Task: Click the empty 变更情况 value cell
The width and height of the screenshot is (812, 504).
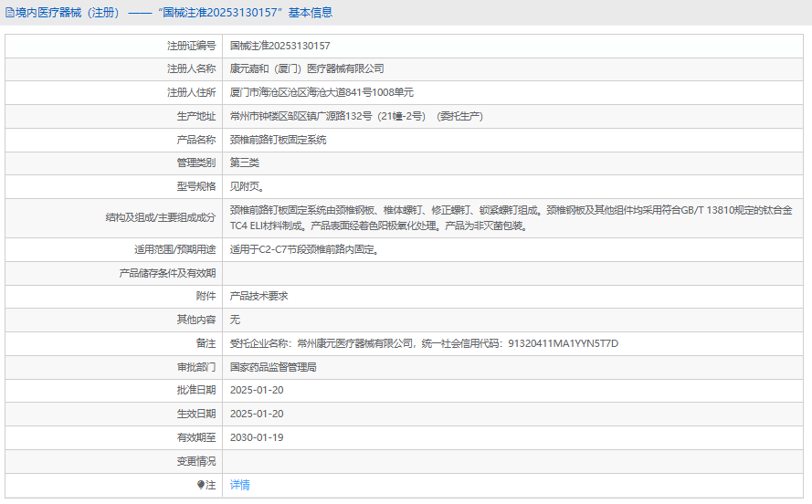Action: [512, 462]
